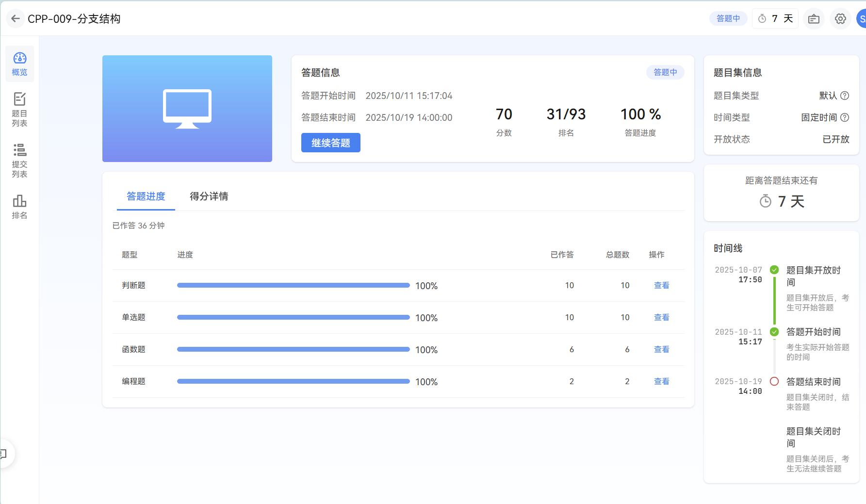Screen dimensions: 866x504
Task: Click the countdown clock icon beside 7 天 in panel
Action: [766, 201]
